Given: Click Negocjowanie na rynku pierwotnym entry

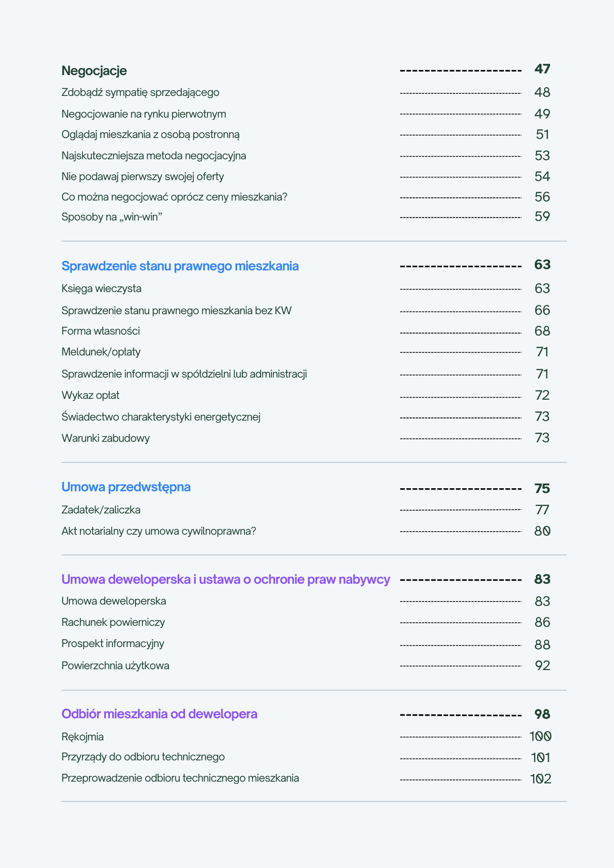Looking at the screenshot, I should pyautogui.click(x=144, y=114).
